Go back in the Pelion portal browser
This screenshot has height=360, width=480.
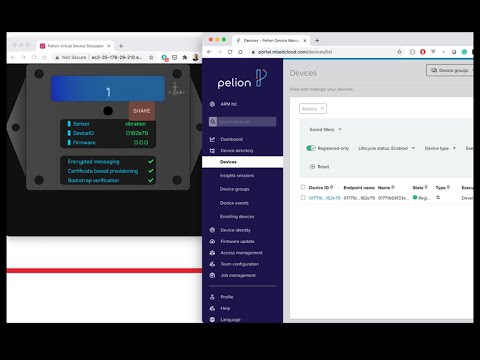tap(209, 52)
